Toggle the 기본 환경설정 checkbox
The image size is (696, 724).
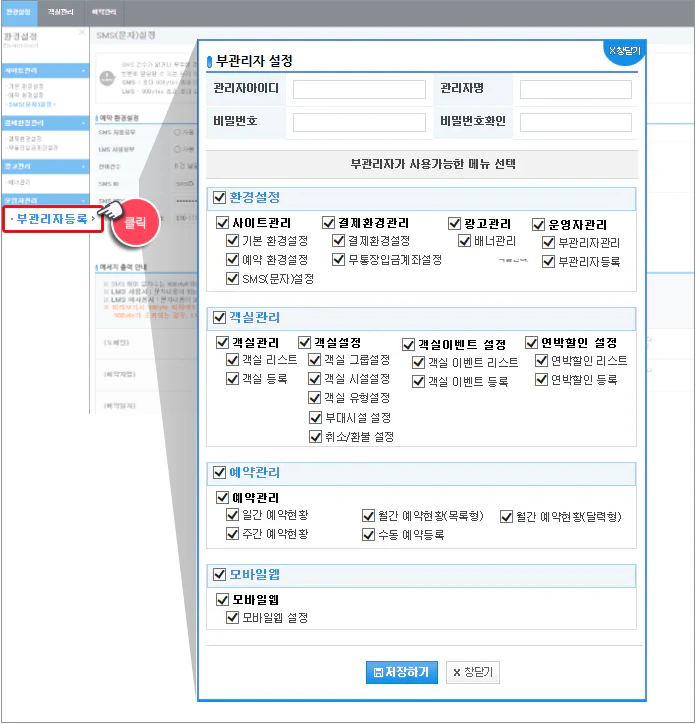232,241
